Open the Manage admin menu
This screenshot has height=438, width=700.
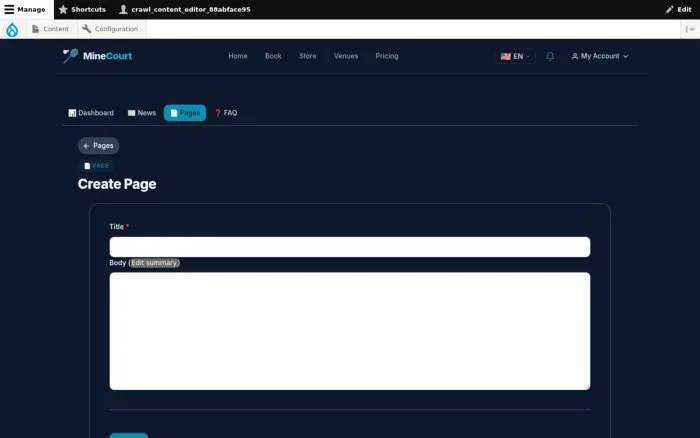[25, 9]
